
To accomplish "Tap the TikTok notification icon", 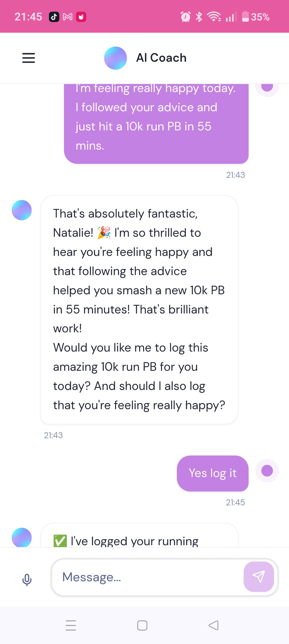I will click(x=54, y=17).
